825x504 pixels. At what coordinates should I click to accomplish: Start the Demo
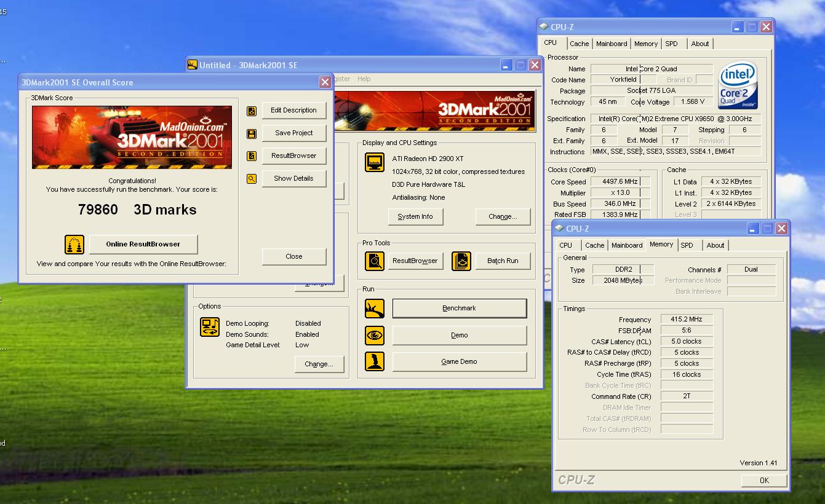460,335
